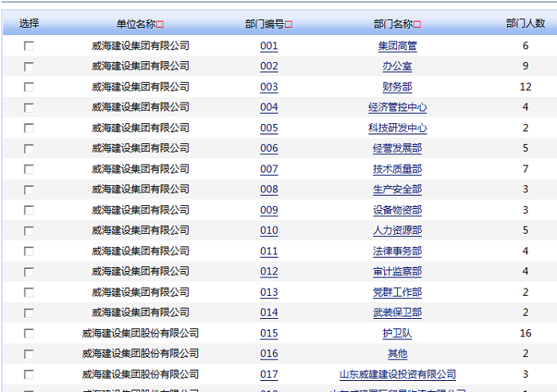This screenshot has width=557, height=392.
Task: Tick the checkbox for 人力资源部 row
Action: tap(29, 231)
